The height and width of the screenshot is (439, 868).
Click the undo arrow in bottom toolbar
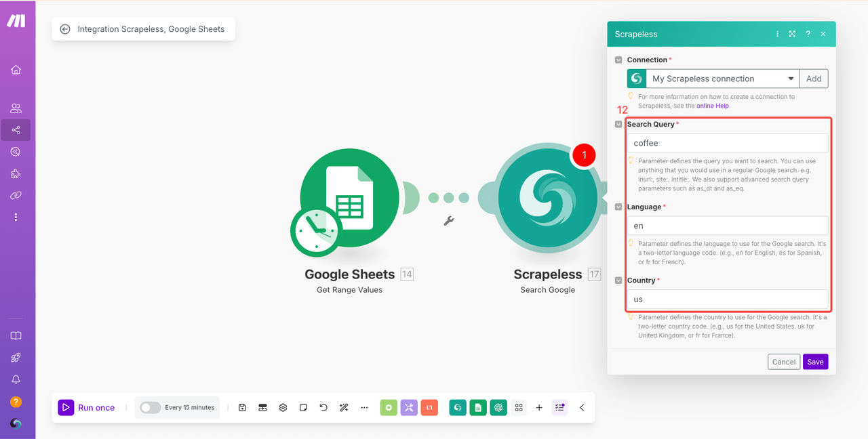[x=323, y=408]
